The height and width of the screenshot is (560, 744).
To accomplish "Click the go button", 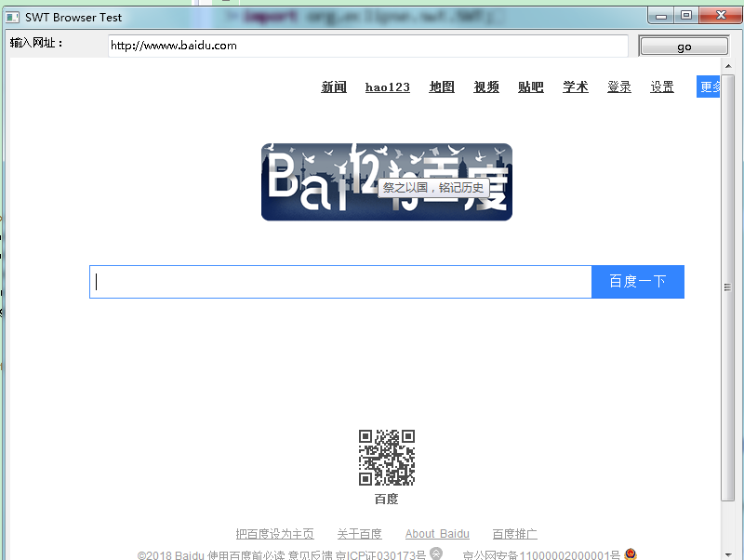I will 684,46.
